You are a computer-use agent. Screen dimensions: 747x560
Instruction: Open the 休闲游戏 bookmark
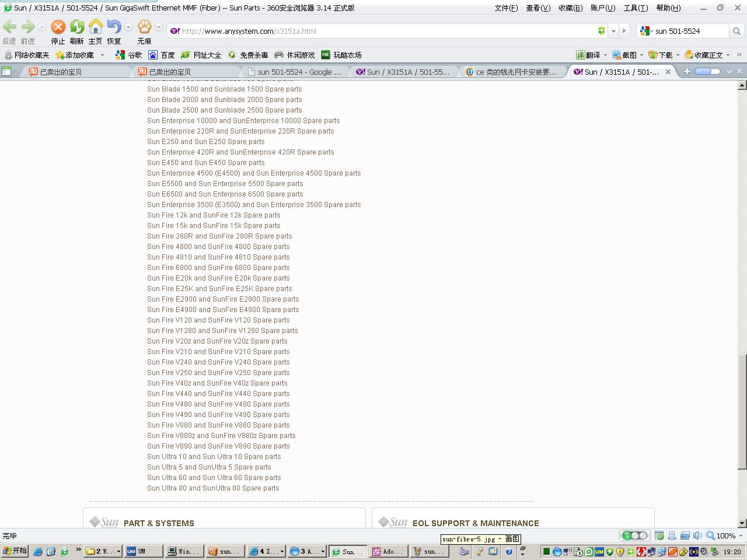coord(295,55)
